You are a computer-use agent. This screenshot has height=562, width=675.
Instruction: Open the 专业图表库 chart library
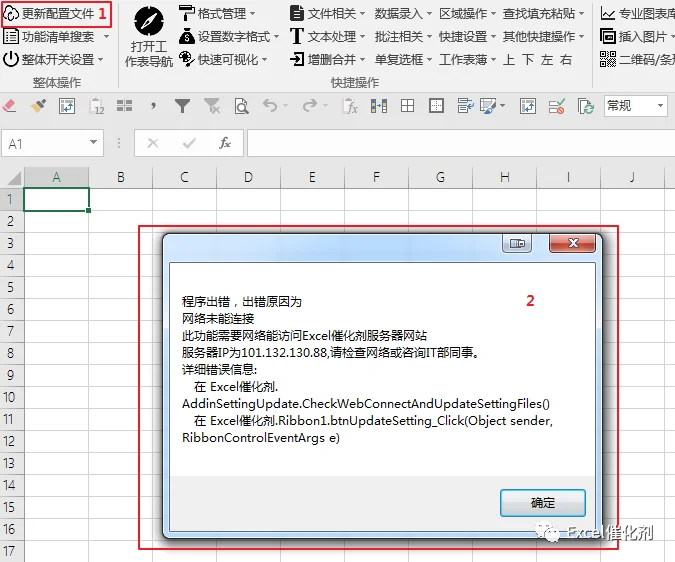638,14
